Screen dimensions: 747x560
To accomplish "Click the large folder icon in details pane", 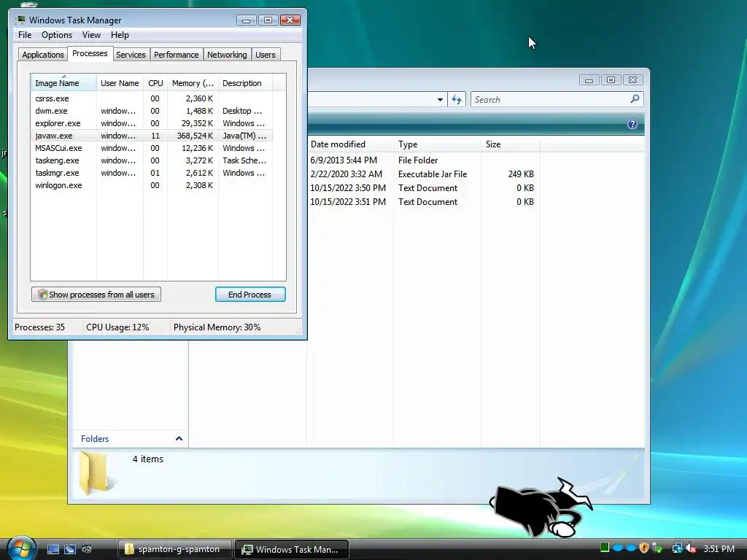I will [96, 472].
